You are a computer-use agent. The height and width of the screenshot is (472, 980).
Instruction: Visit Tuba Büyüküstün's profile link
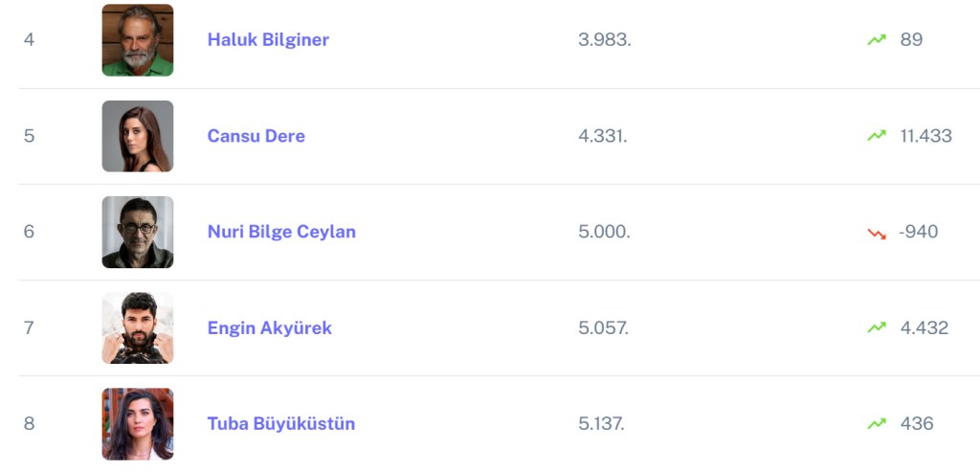point(281,423)
